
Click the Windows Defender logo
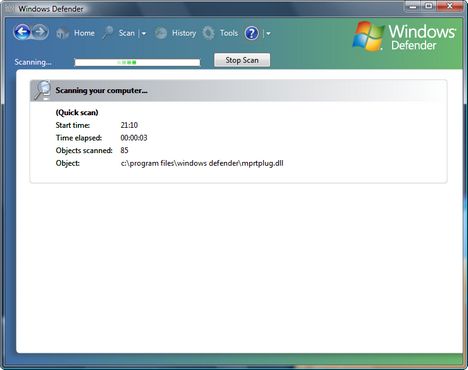pyautogui.click(x=404, y=37)
